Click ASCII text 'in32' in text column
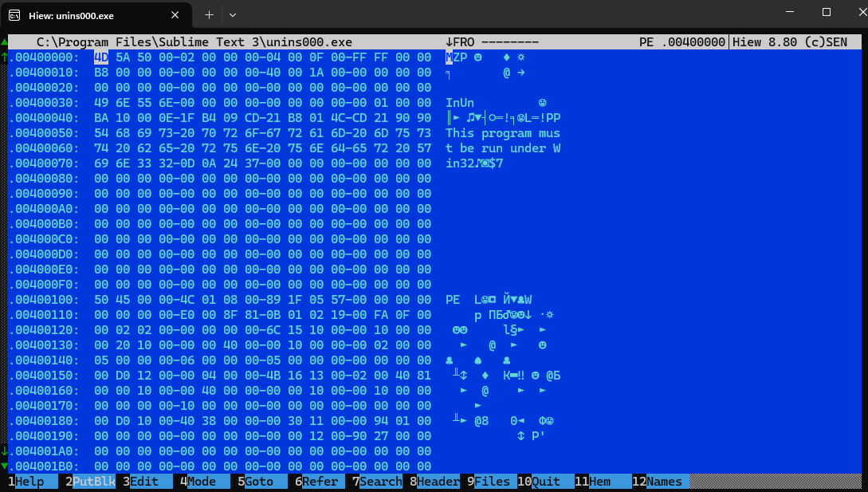868x492 pixels. point(460,163)
